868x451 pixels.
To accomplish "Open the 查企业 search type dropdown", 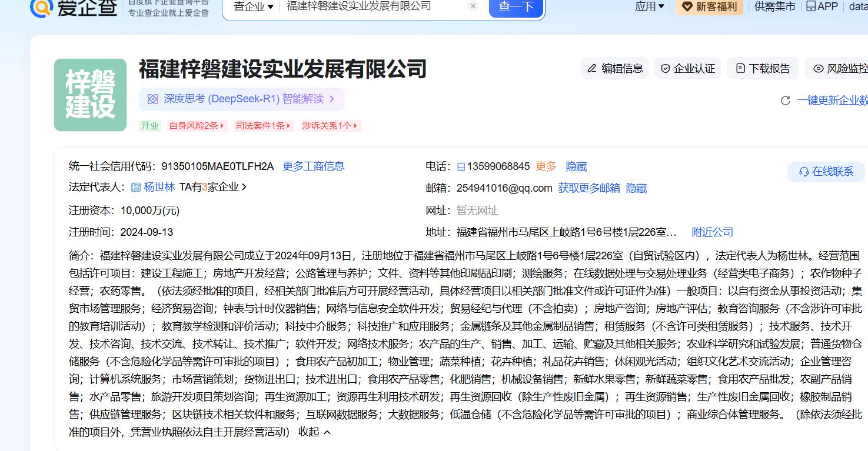I will [x=254, y=6].
